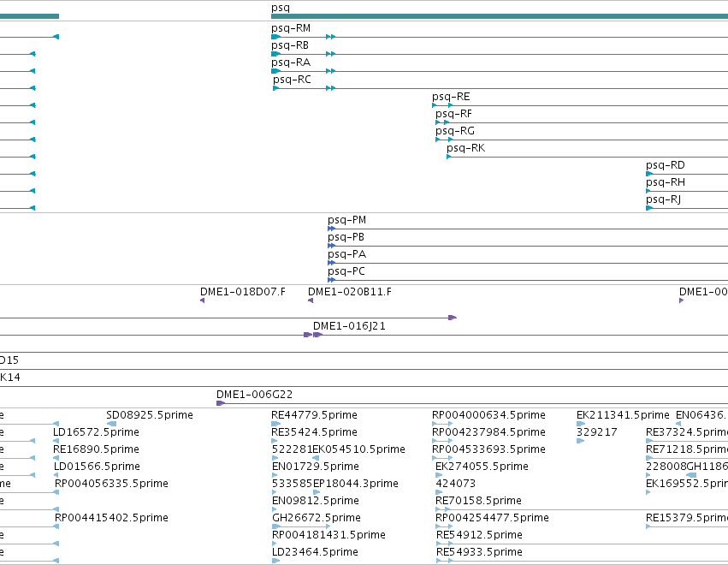Click LD16572.5prime EST label
This screenshot has width=728, height=565.
[x=96, y=432]
